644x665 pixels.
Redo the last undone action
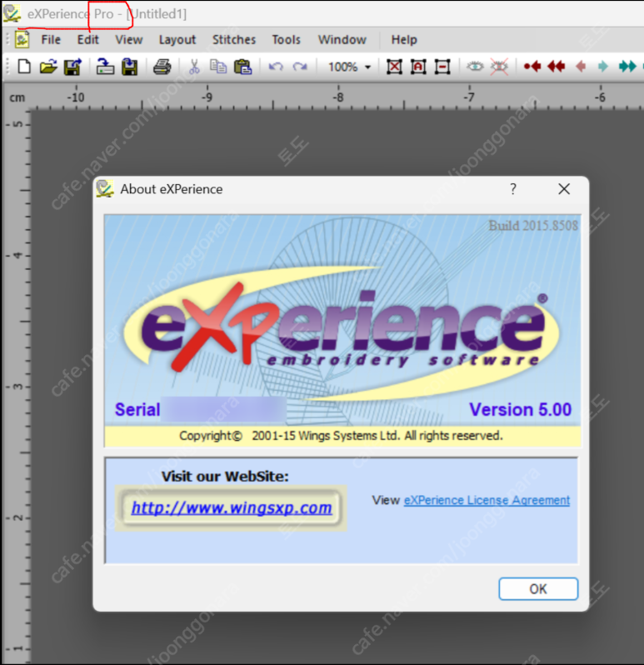coord(300,67)
